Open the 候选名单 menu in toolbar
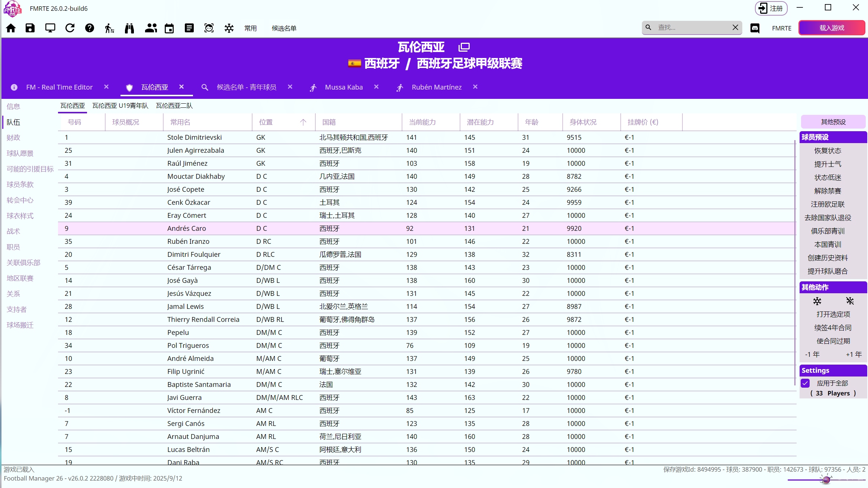 coord(284,28)
